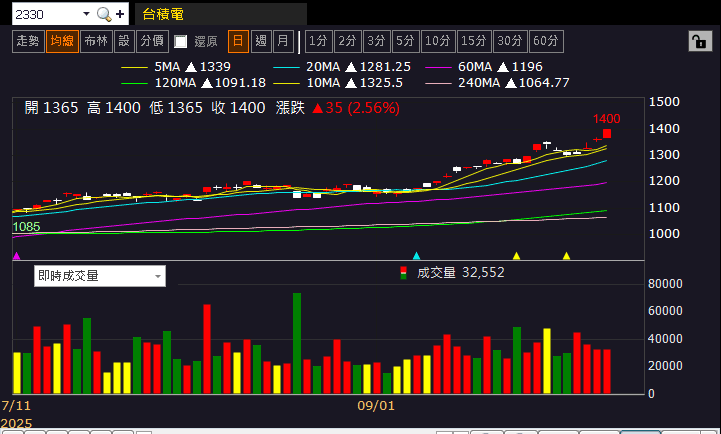
Task: Click the green 1085 low price label
Action: [26, 227]
